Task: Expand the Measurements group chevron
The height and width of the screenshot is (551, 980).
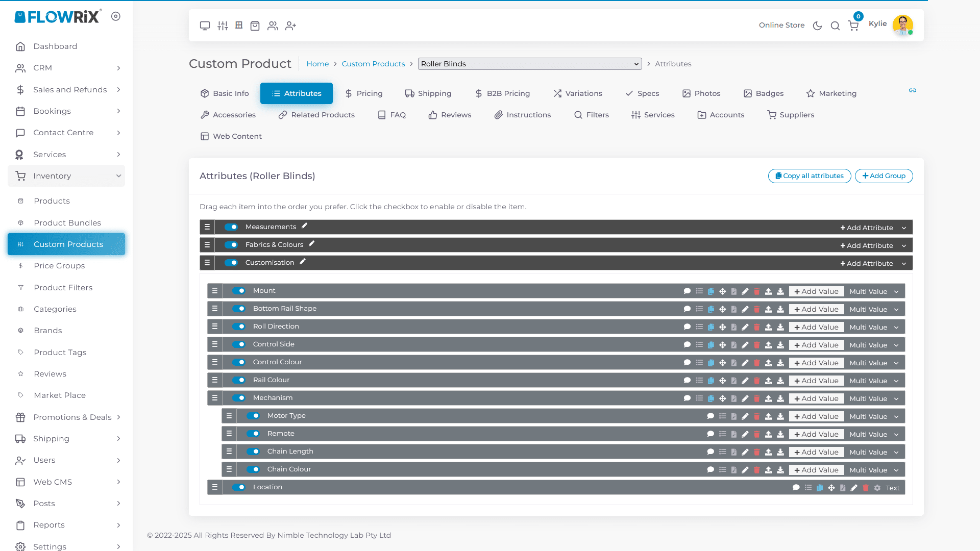Action: click(904, 228)
